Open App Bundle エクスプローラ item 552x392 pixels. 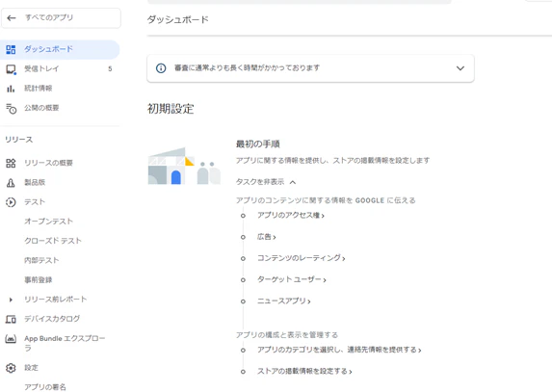(x=65, y=343)
